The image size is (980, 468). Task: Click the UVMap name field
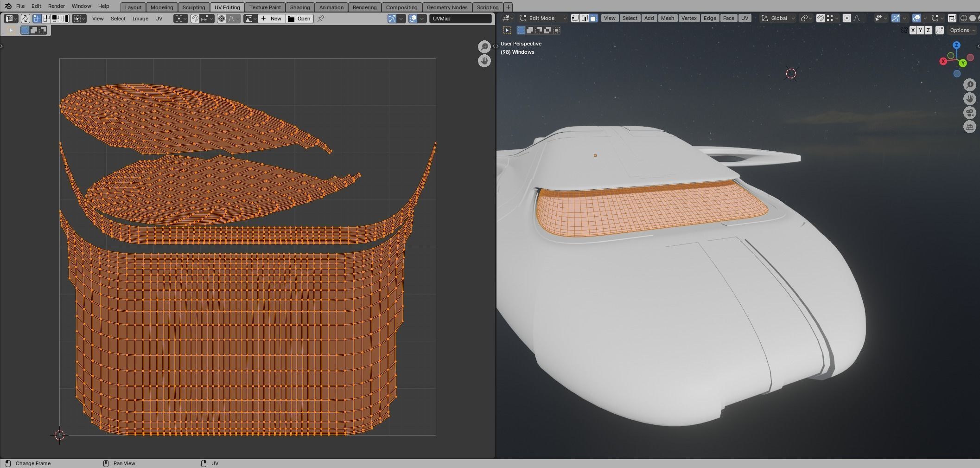click(x=461, y=19)
